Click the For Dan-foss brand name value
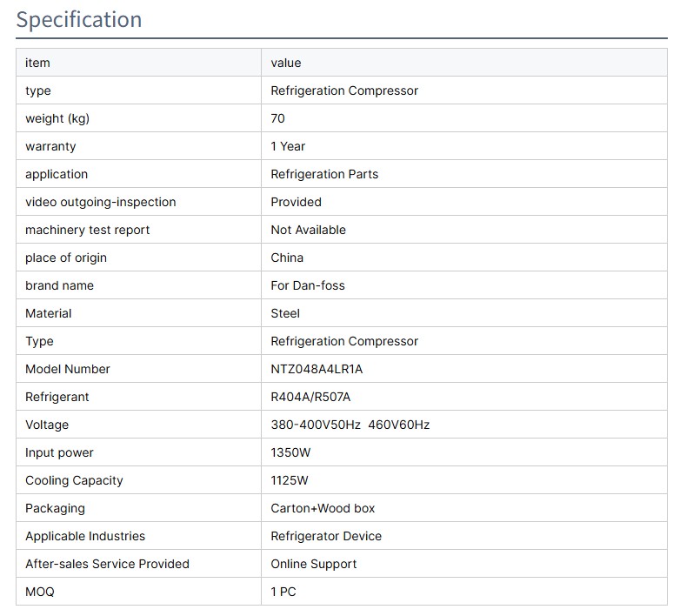Image resolution: width=680 pixels, height=616 pixels. coord(308,285)
